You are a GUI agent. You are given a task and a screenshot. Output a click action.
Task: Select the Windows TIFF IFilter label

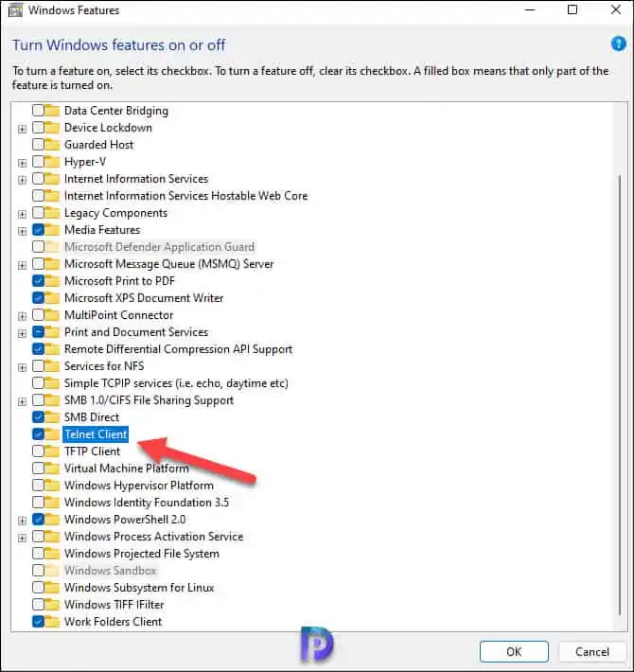pos(114,605)
